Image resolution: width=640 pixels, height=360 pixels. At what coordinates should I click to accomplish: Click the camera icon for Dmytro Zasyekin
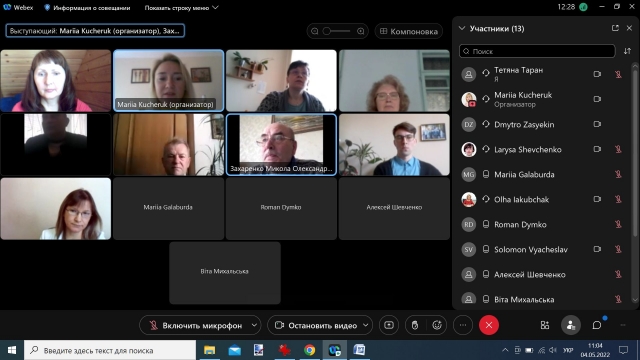tap(597, 124)
